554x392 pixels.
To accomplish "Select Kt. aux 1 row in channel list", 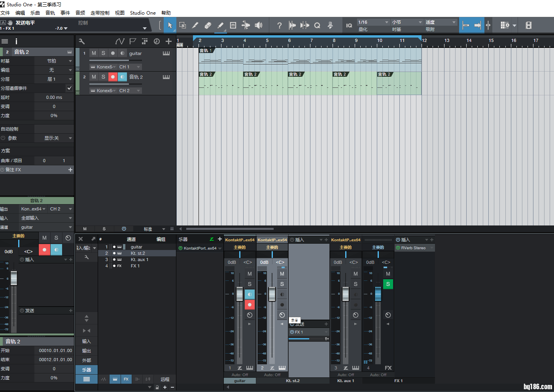I will [x=137, y=259].
